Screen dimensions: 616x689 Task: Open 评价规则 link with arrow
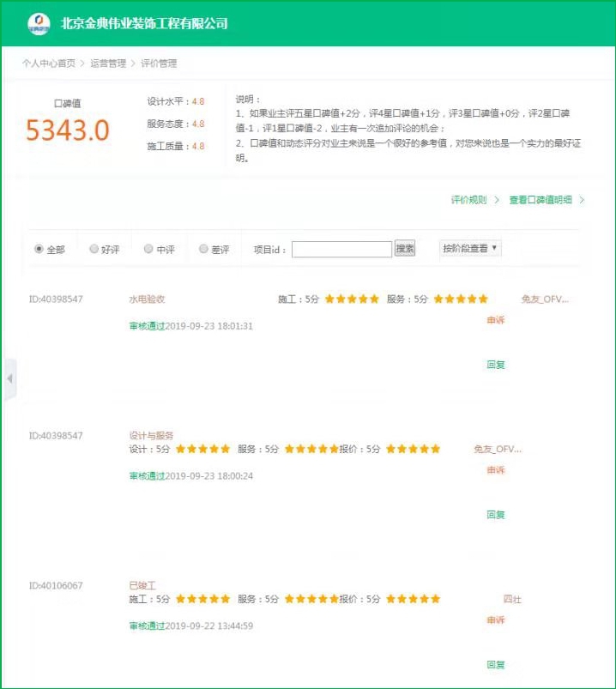click(x=474, y=200)
